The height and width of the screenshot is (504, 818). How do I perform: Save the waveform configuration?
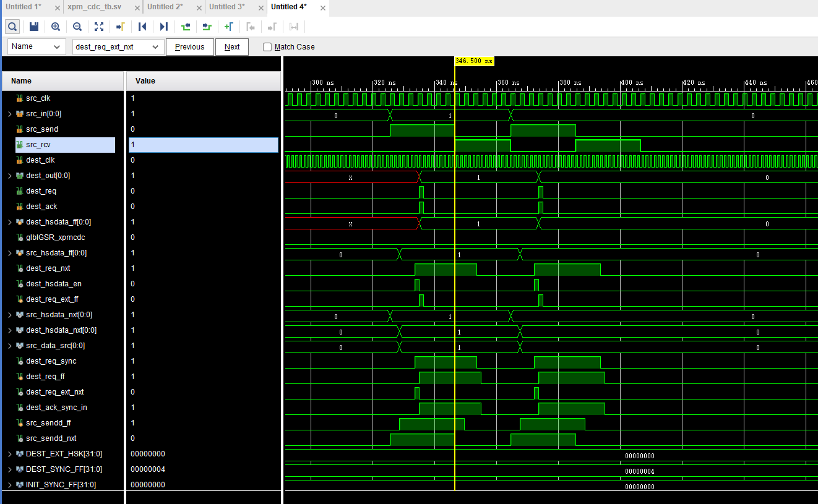[33, 27]
